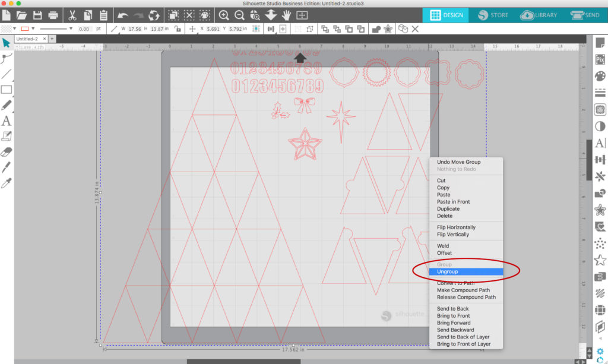Open the fill pattern dropdown arrow

pyautogui.click(x=15, y=29)
